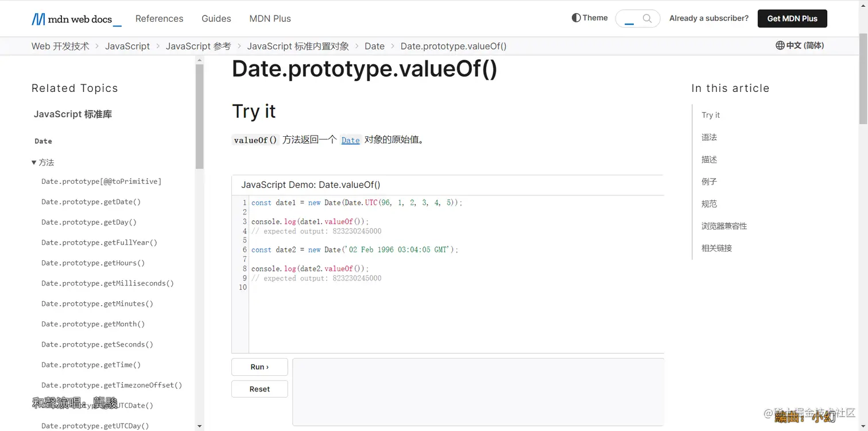Open Date.prototype.getFullYear() sidebar link
The width and height of the screenshot is (868, 431).
click(x=99, y=243)
